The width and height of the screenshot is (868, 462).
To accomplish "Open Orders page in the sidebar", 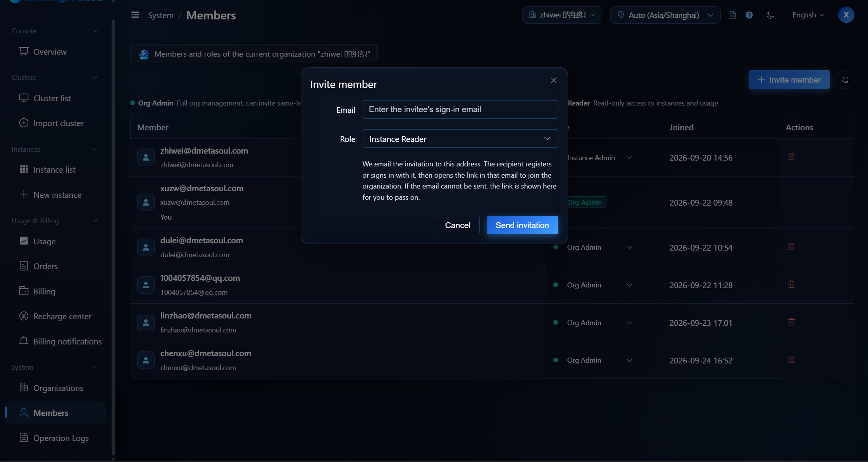I will (55, 266).
